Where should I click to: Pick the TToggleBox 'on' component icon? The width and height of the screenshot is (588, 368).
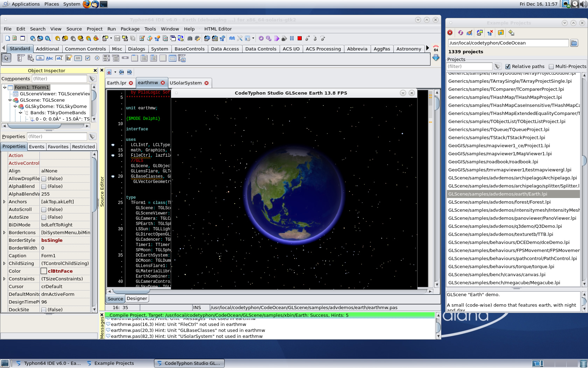tap(78, 58)
